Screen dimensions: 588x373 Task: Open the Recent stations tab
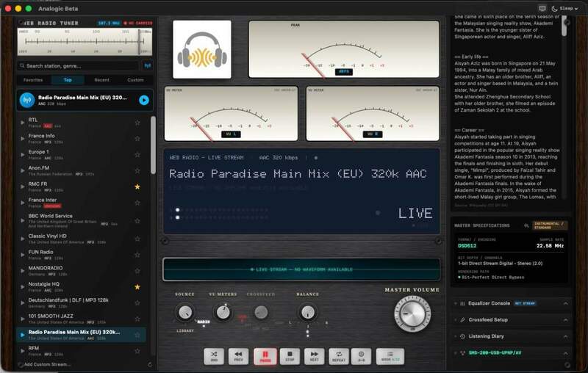point(101,80)
